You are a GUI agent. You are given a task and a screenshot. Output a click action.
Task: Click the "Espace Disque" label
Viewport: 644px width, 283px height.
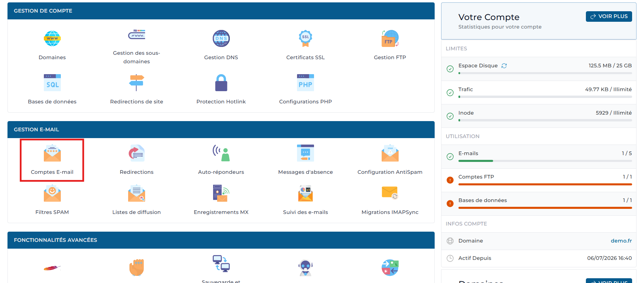pyautogui.click(x=478, y=66)
